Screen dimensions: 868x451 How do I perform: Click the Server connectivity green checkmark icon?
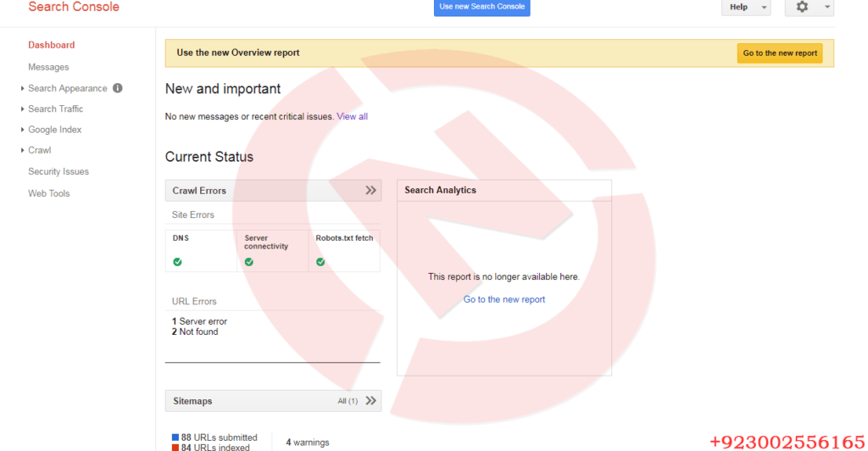tap(249, 262)
